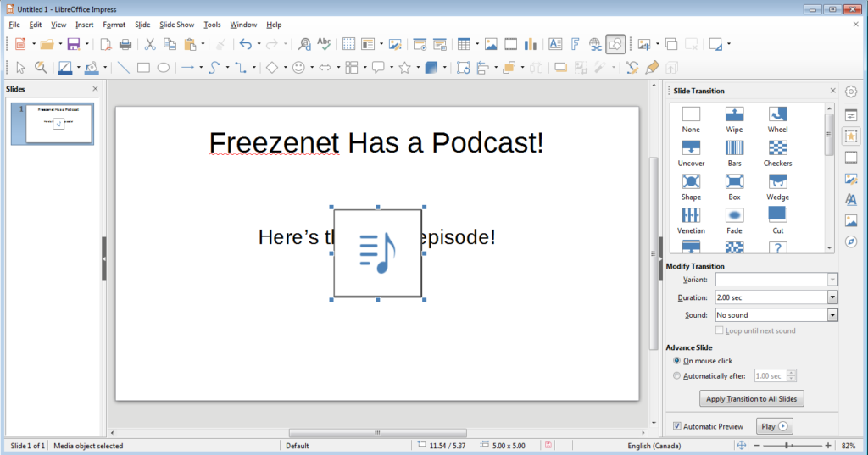The image size is (868, 455).
Task: Select the Stars and Banners shape tool
Action: click(x=404, y=68)
